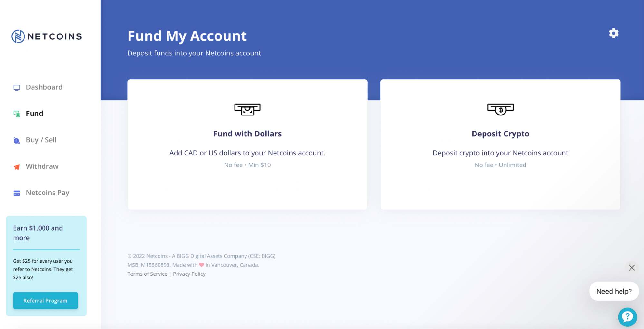
Task: Click the Netcoins logo
Action: [x=46, y=36]
